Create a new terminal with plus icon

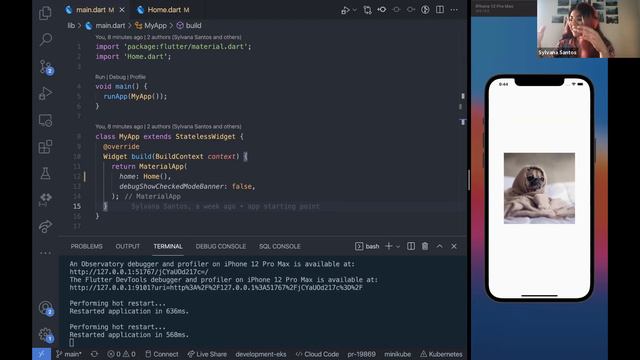[x=389, y=246]
